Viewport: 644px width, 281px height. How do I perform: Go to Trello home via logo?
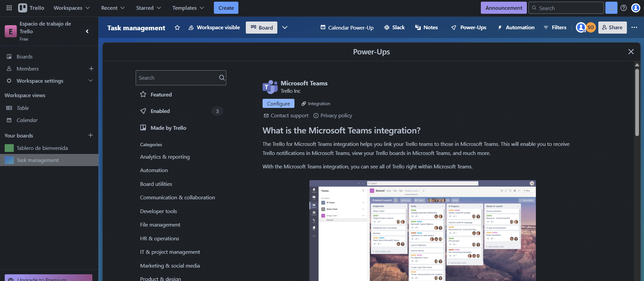pos(31,8)
